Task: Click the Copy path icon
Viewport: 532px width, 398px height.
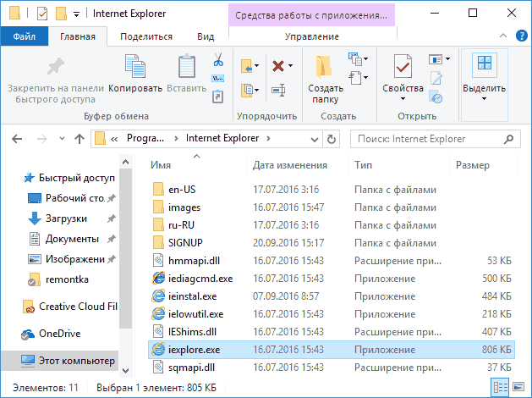Action: tap(217, 79)
